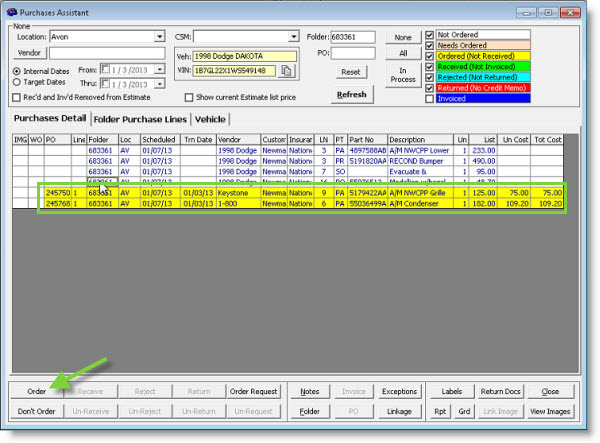This screenshot has height=443, width=600.
Task: Open the Exceptions button
Action: 399,391
